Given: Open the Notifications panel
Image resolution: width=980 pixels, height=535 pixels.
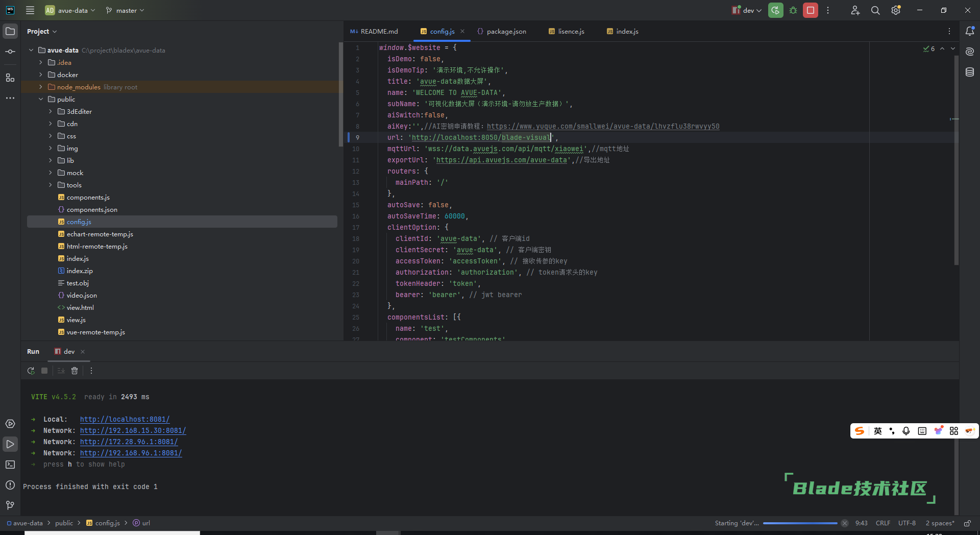Looking at the screenshot, I should click(970, 31).
